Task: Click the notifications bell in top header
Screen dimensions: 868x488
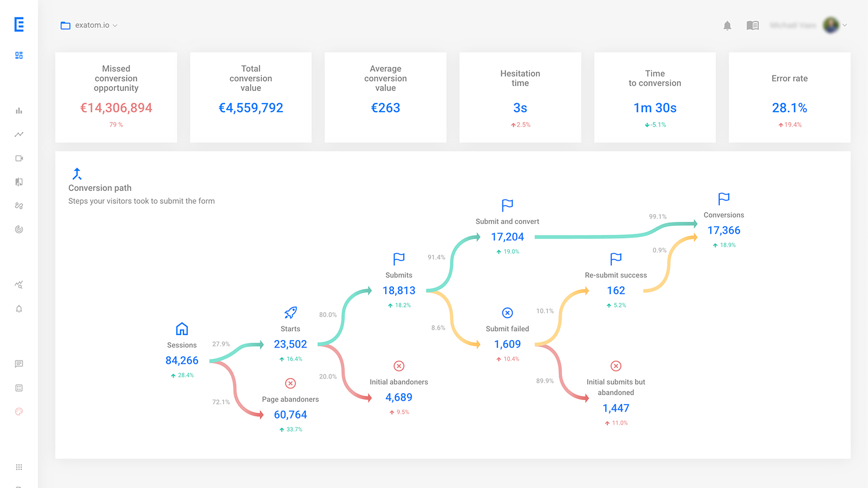Action: coord(727,25)
